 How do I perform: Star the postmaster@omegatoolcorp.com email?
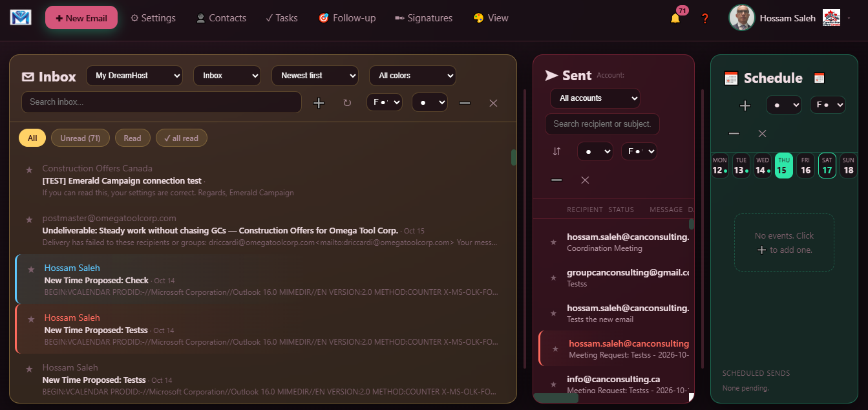coord(29,220)
